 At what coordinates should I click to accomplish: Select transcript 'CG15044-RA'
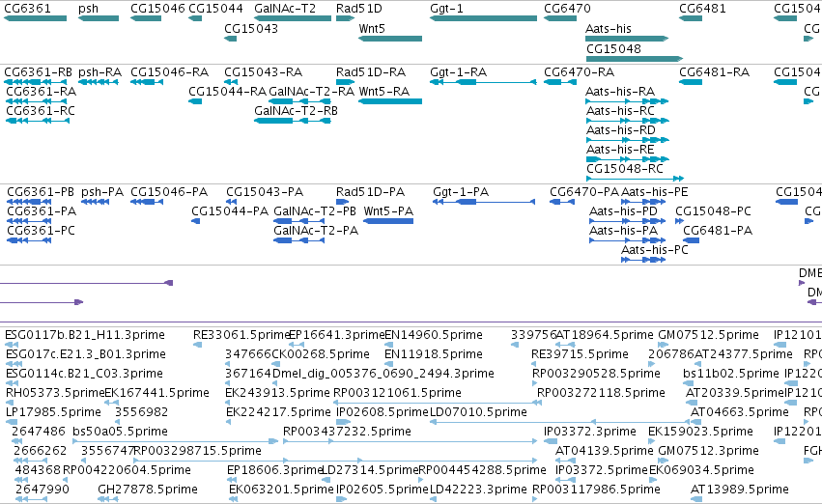tap(228, 92)
